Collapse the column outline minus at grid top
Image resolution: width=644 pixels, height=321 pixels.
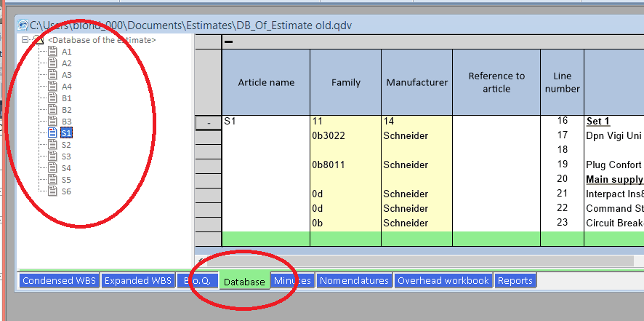(x=229, y=41)
